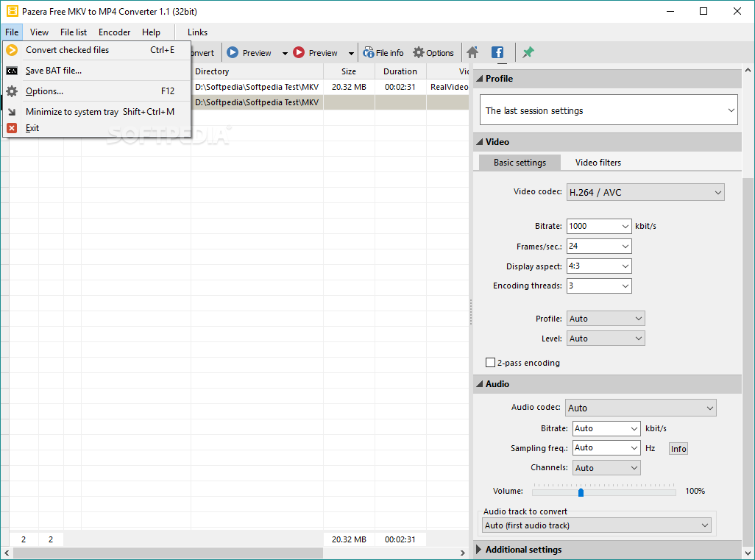Sort by the Duration column header
Image resolution: width=755 pixels, height=560 pixels.
pyautogui.click(x=400, y=71)
